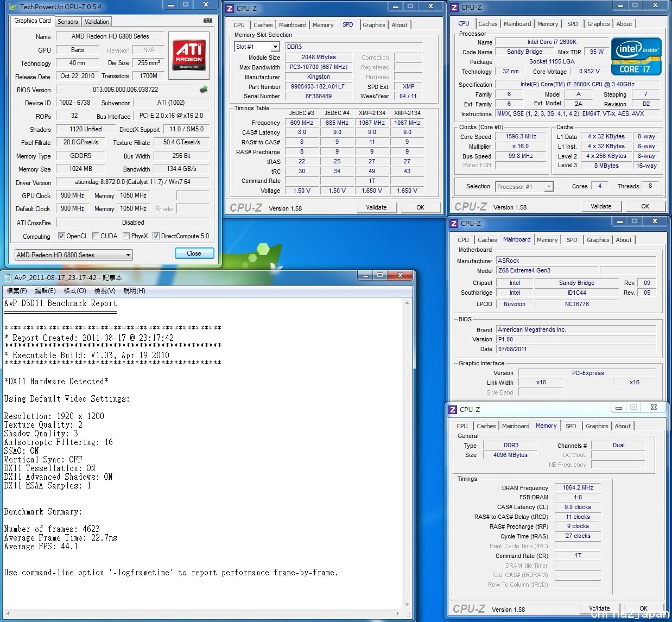Toggle the OpenCL checkbox in GPU-Z
Image resolution: width=672 pixels, height=622 pixels.
click(61, 236)
